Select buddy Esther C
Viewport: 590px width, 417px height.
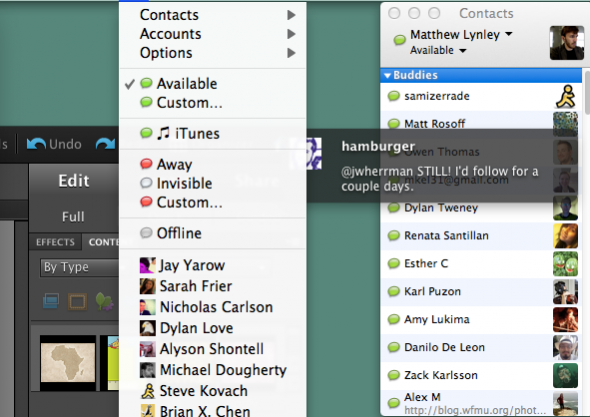point(481,264)
